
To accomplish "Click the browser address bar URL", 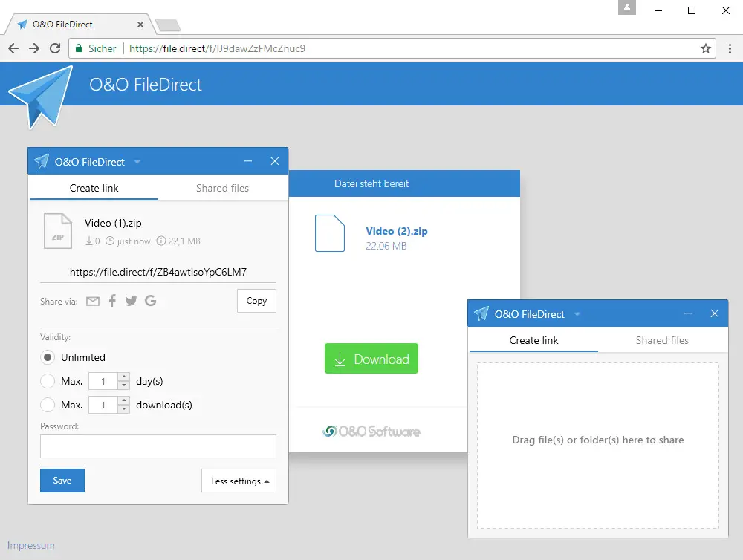I will tap(217, 48).
